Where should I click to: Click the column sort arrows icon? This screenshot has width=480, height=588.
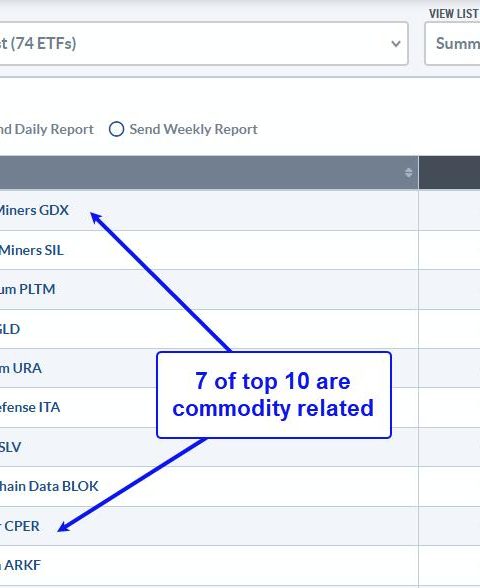[408, 172]
